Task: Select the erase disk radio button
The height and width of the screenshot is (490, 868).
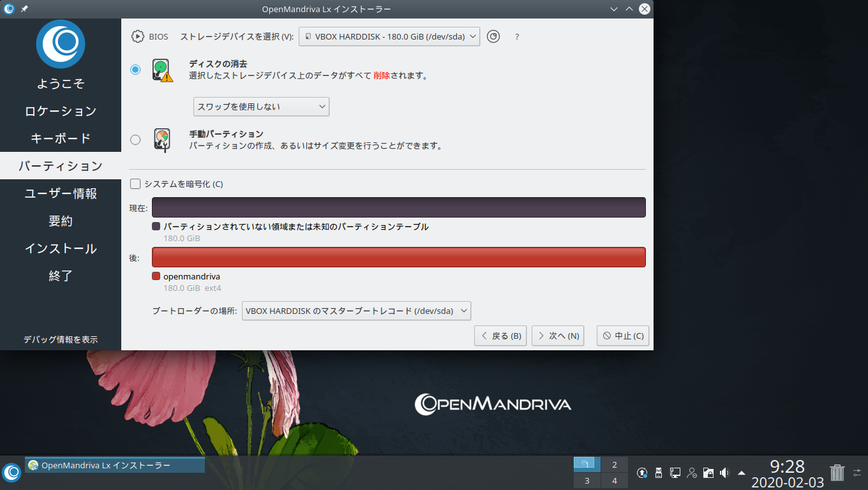Action: pos(135,70)
